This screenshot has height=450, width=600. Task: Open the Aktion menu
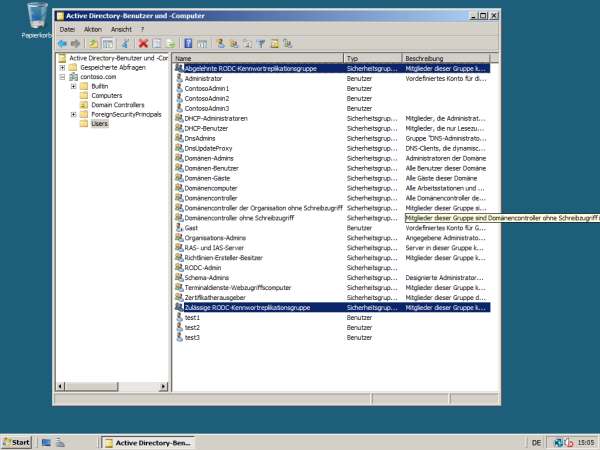point(93,29)
